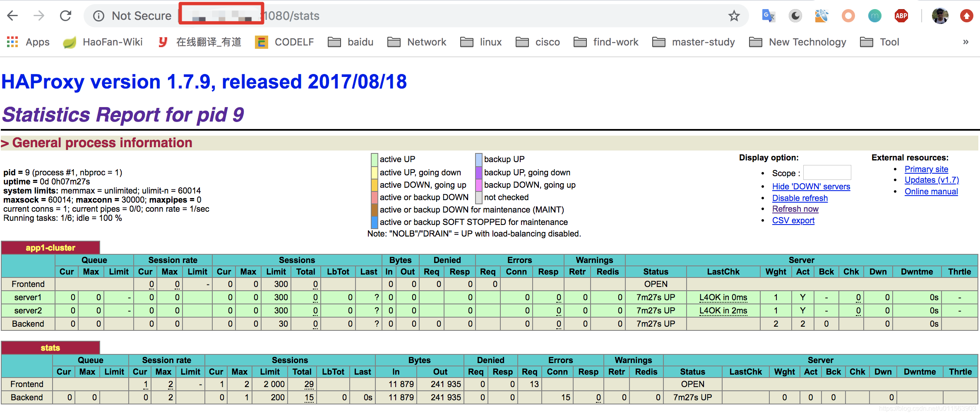Click app1-cluster Frontend OPEN status
The height and width of the screenshot is (416, 980).
click(656, 284)
